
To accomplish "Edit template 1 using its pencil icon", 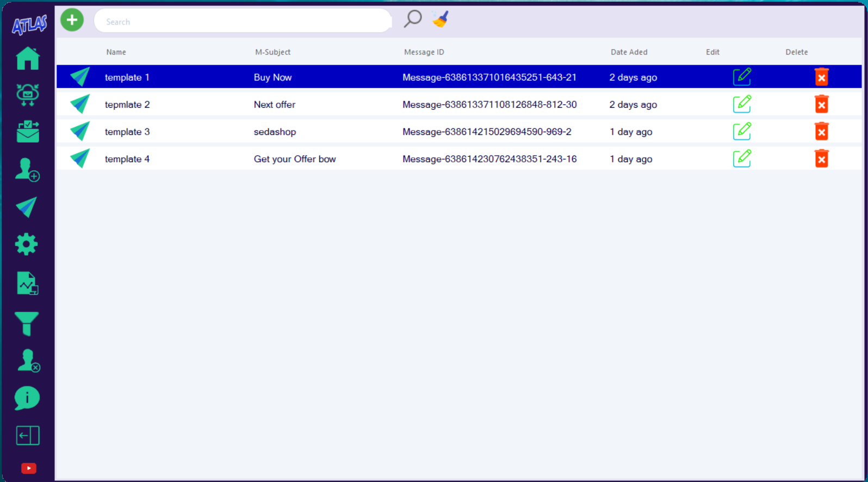I will tap(742, 77).
